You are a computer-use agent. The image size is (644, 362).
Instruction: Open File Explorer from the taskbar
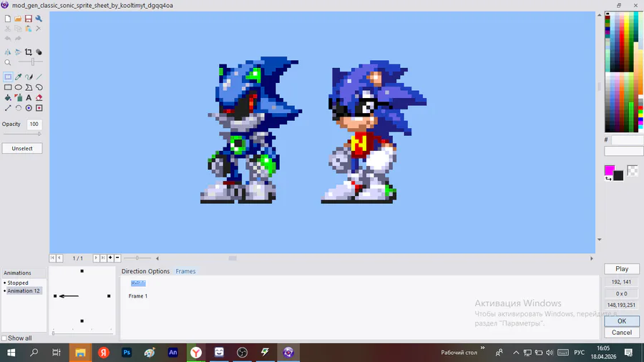80,353
